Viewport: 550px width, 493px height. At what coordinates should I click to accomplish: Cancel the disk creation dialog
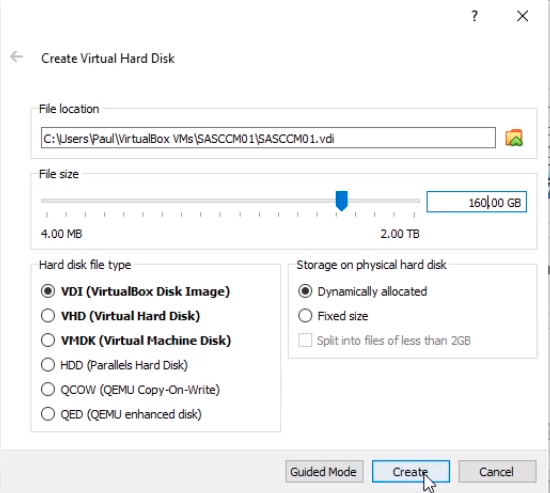tap(497, 472)
